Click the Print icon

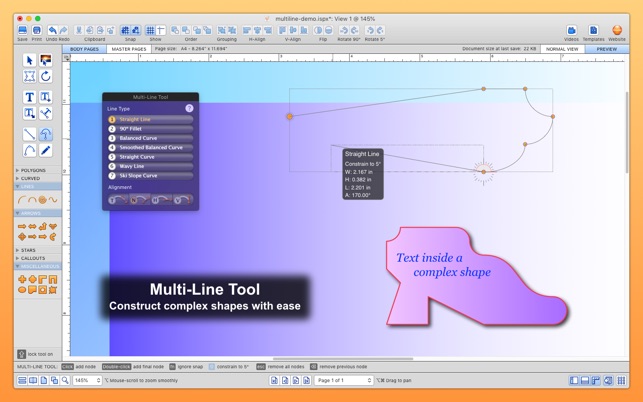point(36,30)
